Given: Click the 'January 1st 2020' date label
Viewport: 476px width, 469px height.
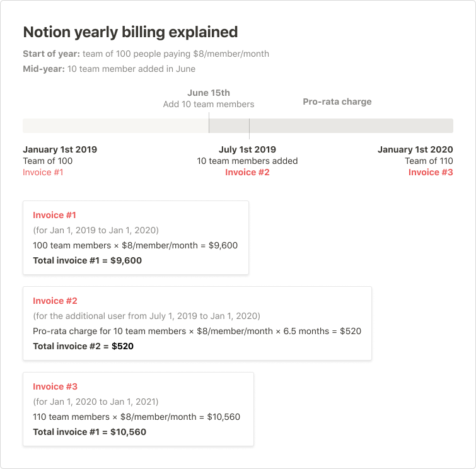Looking at the screenshot, I should tap(415, 150).
